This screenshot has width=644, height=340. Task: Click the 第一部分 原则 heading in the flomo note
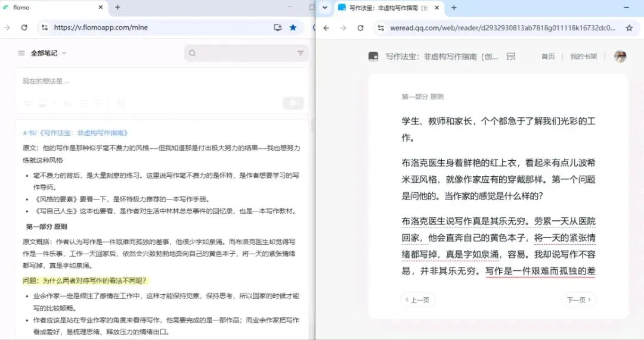[47, 226]
